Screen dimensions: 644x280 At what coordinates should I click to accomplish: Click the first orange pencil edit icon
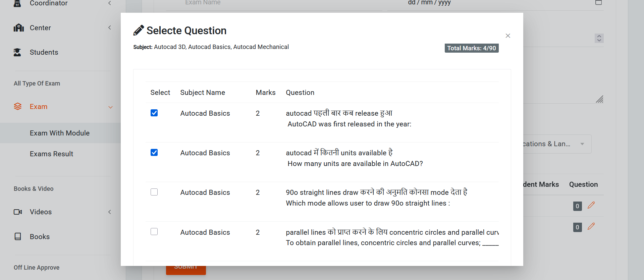point(591,205)
